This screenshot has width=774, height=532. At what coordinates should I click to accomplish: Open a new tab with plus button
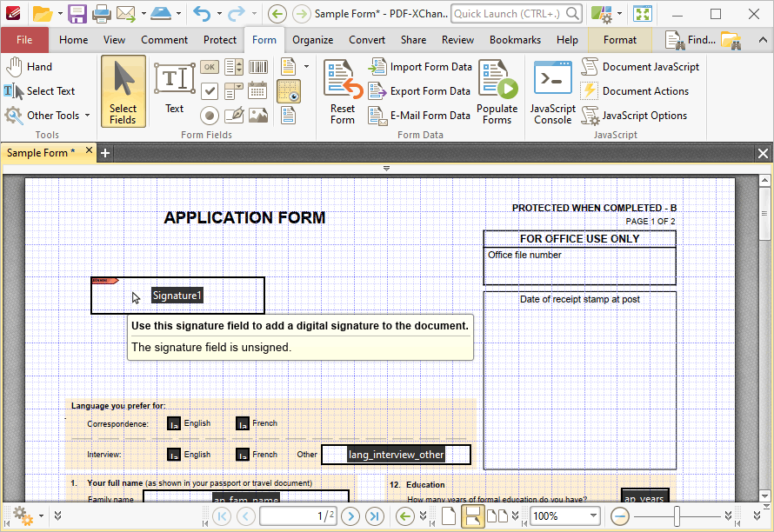click(104, 153)
